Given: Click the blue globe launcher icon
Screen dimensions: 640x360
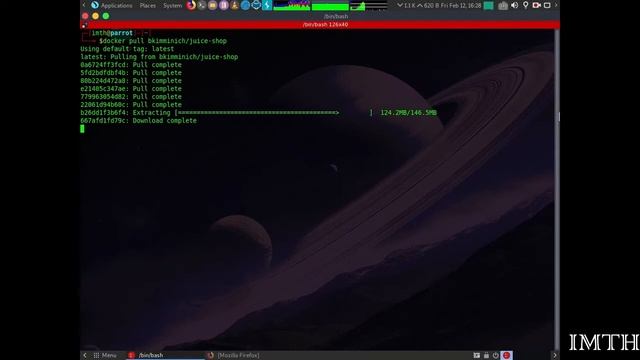Looking at the screenshot, I should coord(245,5).
